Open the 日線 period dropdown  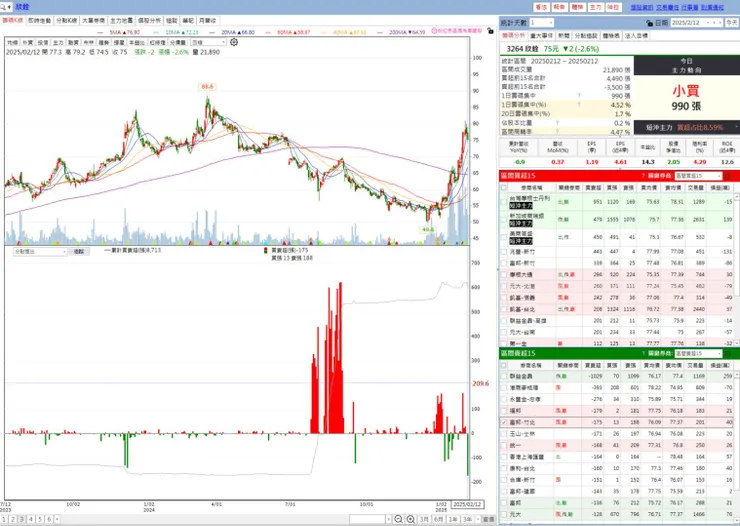(x=208, y=42)
